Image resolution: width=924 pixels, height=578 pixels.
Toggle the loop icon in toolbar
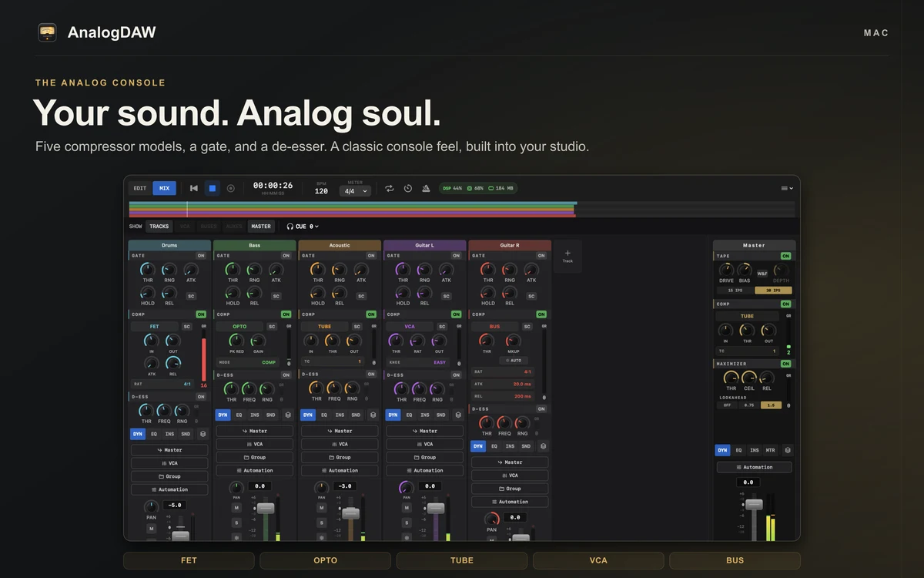click(x=390, y=188)
